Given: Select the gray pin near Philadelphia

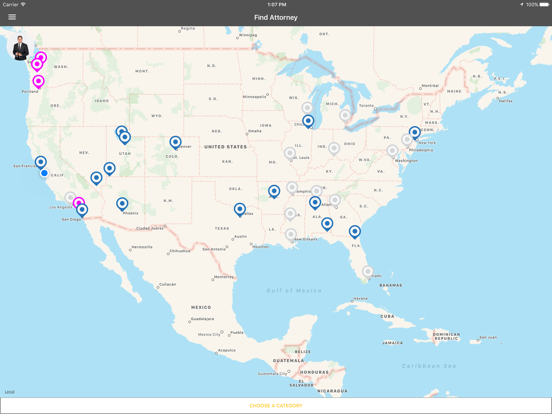Looking at the screenshot, I should (x=407, y=141).
